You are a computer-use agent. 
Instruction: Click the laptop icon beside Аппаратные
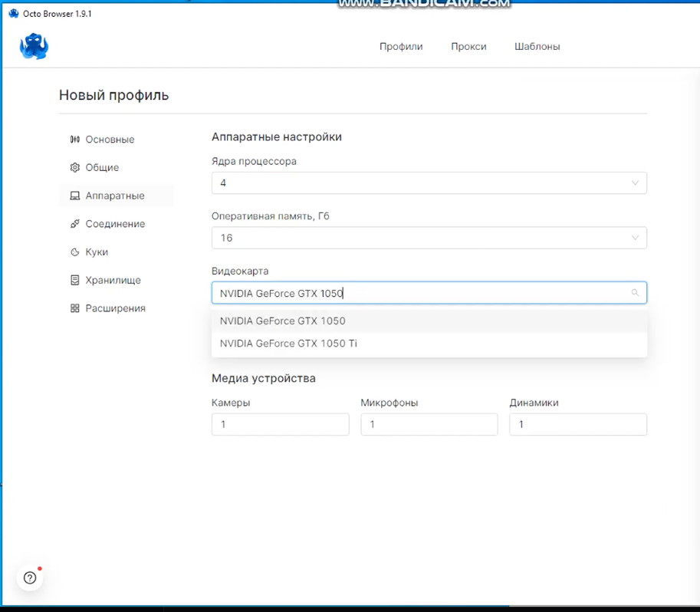coord(75,196)
